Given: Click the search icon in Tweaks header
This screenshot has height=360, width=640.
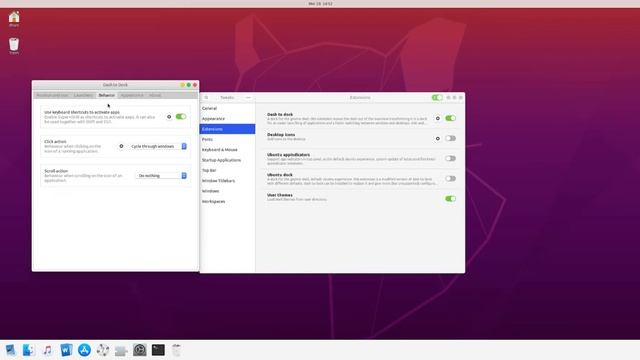Looking at the screenshot, I should point(207,98).
